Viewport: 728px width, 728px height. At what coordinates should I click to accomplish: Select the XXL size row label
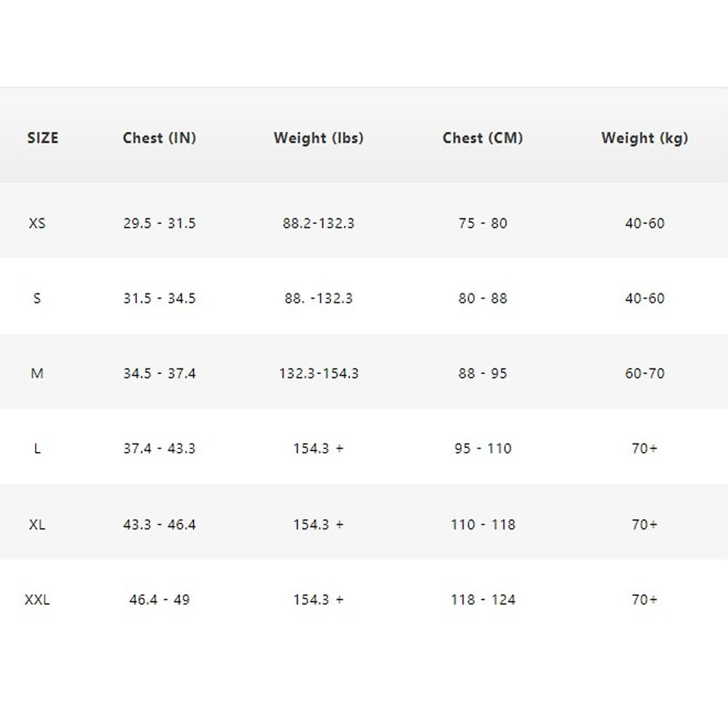(37, 601)
